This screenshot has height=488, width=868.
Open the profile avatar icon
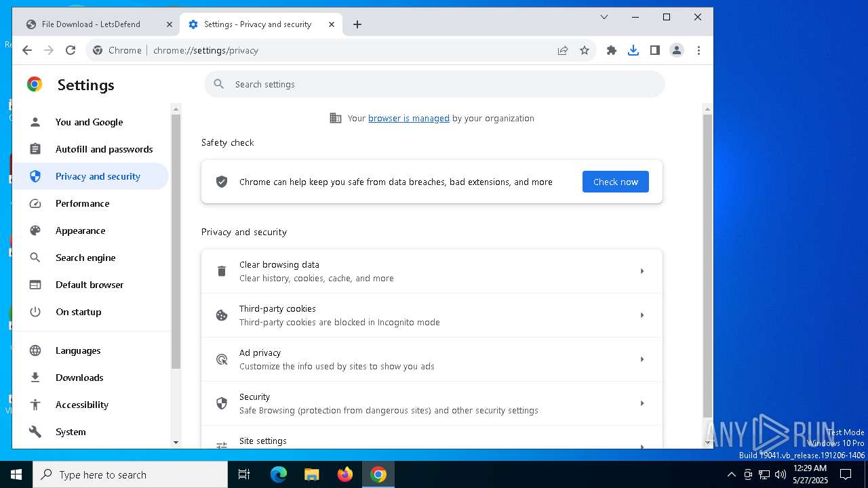677,50
